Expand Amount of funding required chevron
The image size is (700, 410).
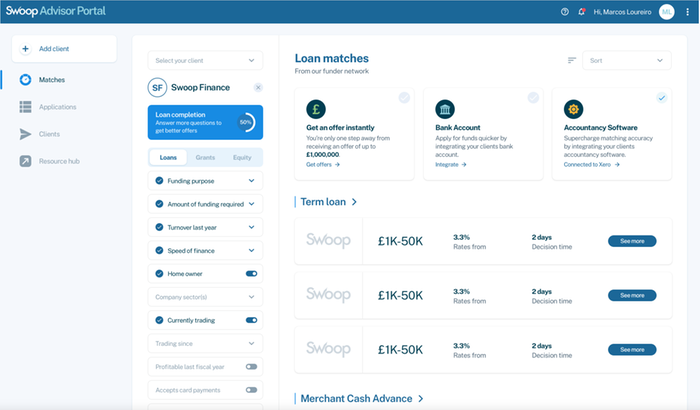tap(251, 204)
